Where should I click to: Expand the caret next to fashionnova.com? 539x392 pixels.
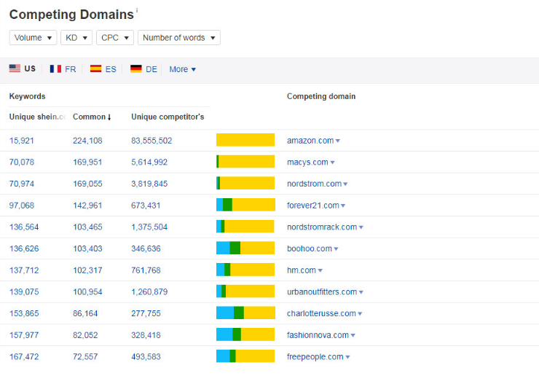point(353,336)
